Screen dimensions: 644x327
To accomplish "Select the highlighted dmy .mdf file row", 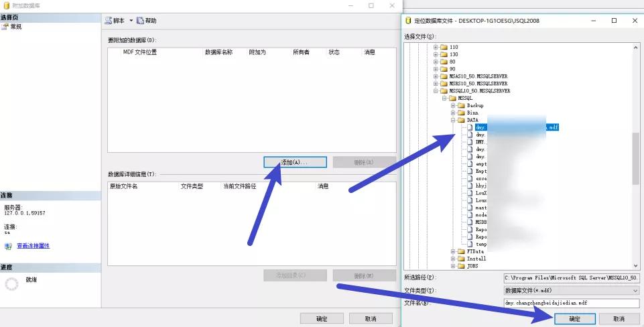I will click(517, 127).
